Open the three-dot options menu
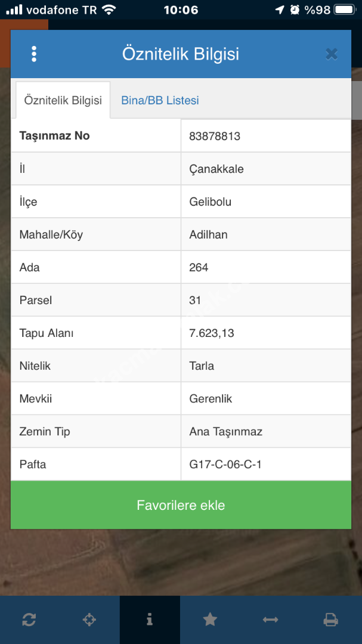362x644 pixels. pyautogui.click(x=34, y=54)
